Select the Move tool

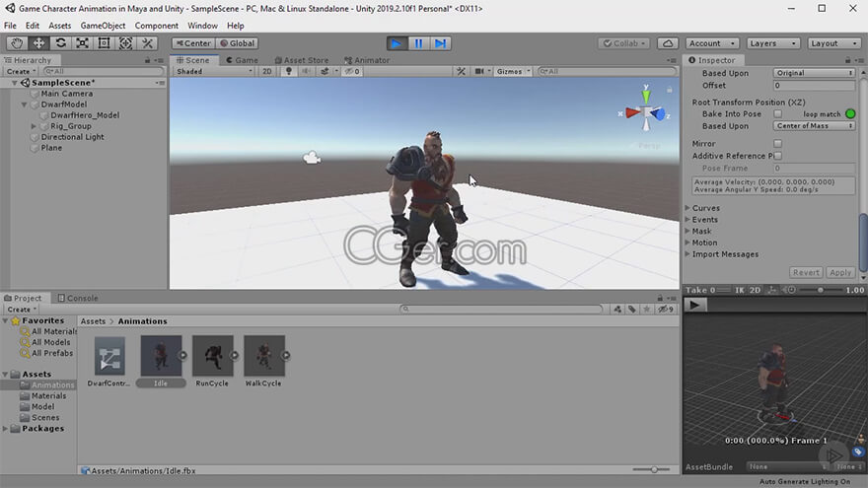pyautogui.click(x=38, y=43)
